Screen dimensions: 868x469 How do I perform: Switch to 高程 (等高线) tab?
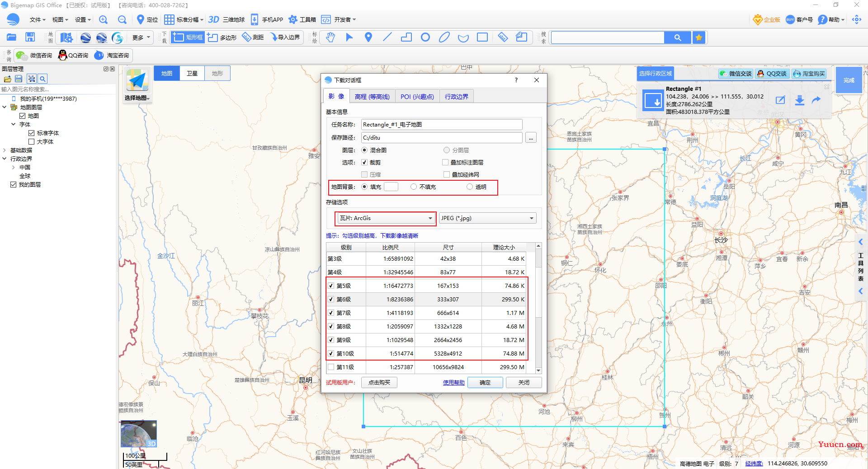click(372, 97)
